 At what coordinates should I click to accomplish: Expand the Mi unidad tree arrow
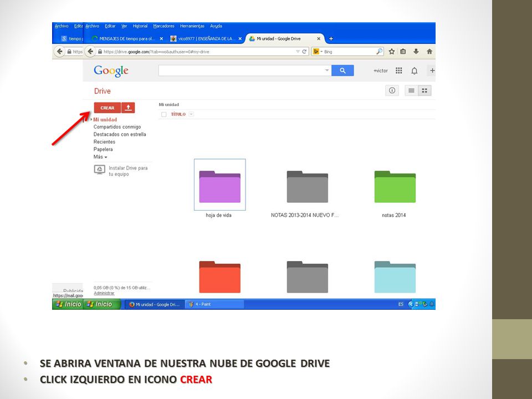(x=91, y=120)
